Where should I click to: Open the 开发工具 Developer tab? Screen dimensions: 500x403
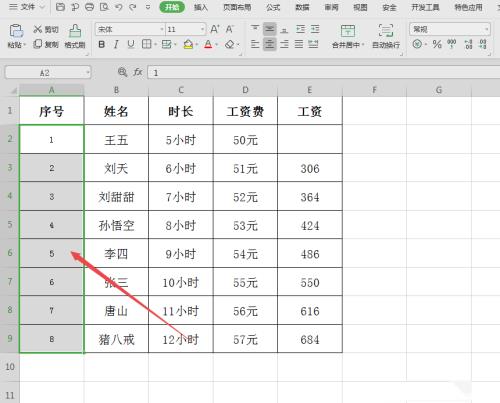click(425, 7)
